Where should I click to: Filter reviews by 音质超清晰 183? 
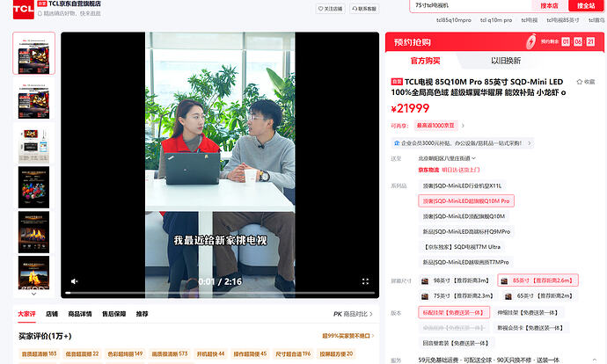[39, 354]
